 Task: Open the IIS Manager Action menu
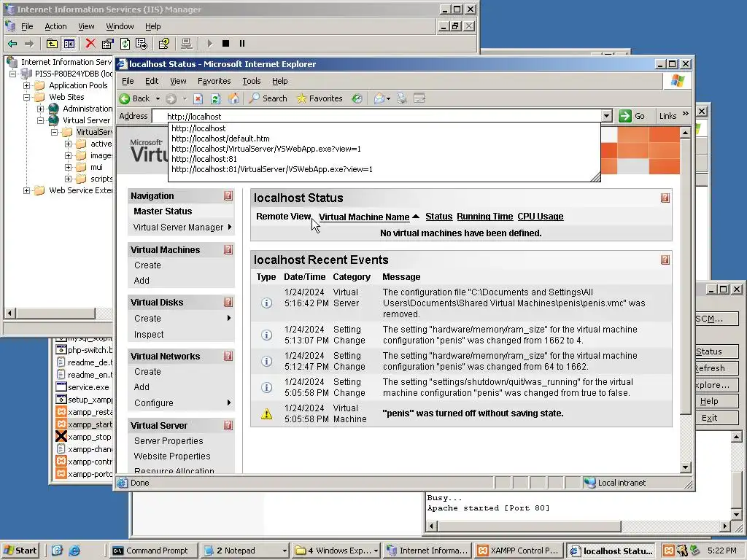(x=55, y=26)
